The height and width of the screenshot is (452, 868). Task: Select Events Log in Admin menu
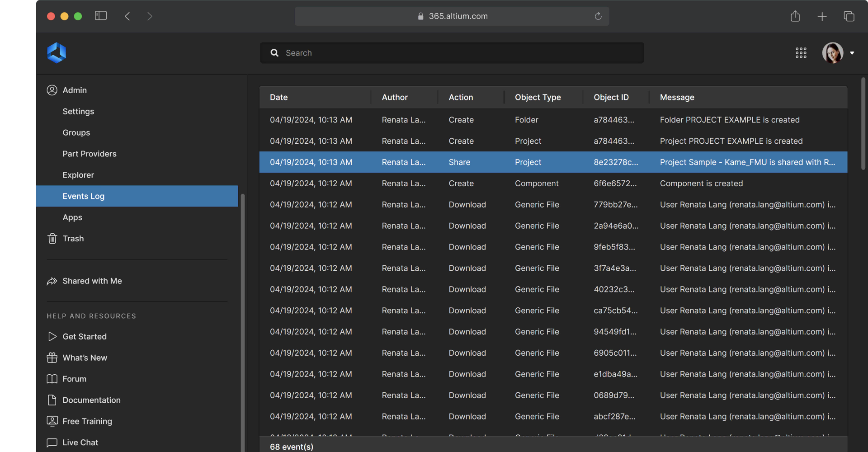click(x=84, y=196)
